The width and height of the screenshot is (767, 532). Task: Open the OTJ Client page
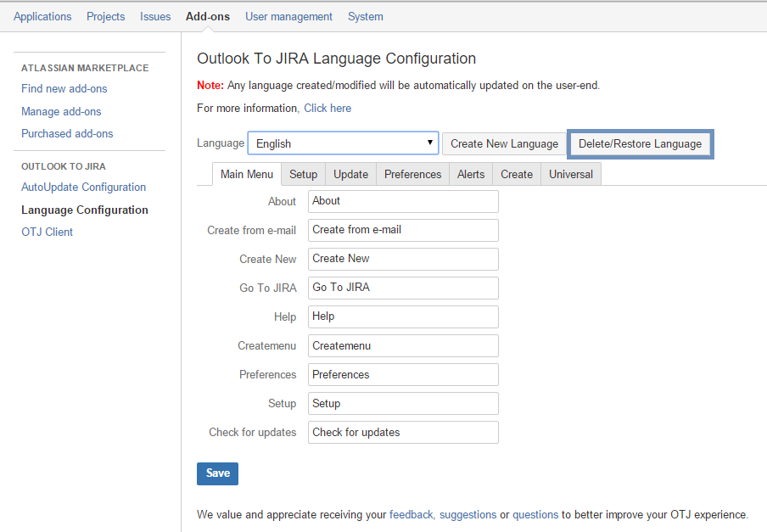click(x=47, y=232)
